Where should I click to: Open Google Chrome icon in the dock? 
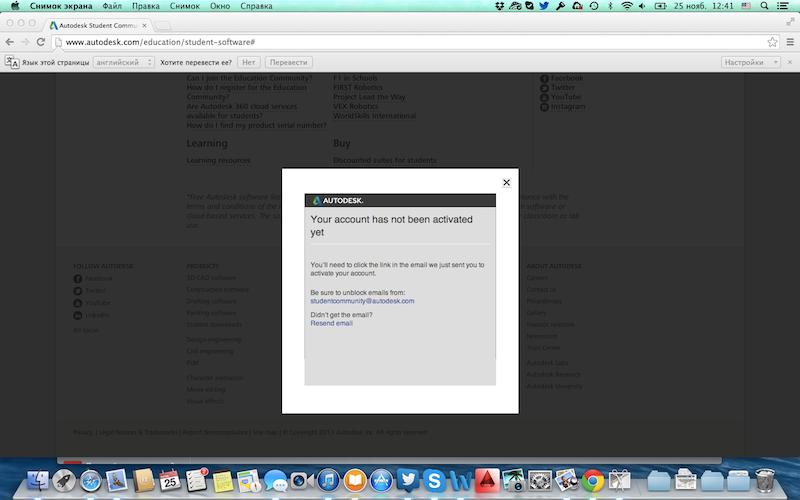coord(592,480)
